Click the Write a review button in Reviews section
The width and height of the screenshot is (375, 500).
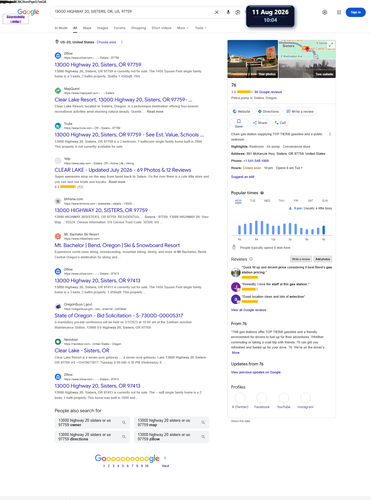point(301,259)
